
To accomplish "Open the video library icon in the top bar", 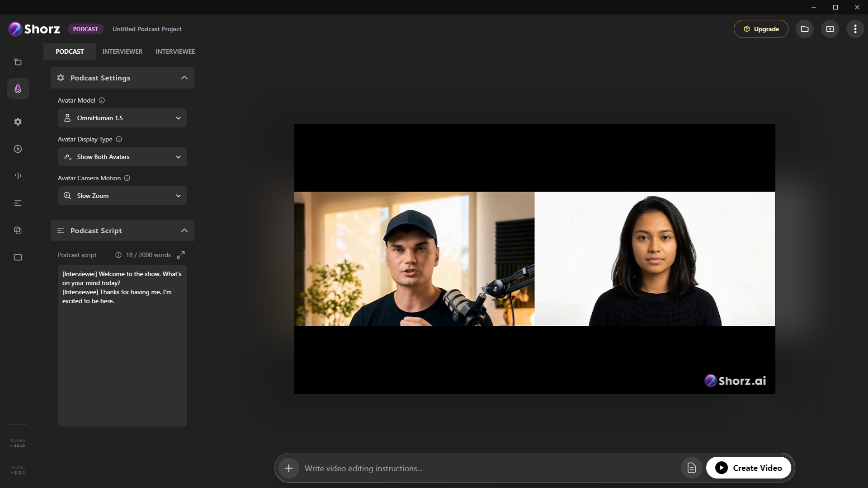I will [830, 28].
